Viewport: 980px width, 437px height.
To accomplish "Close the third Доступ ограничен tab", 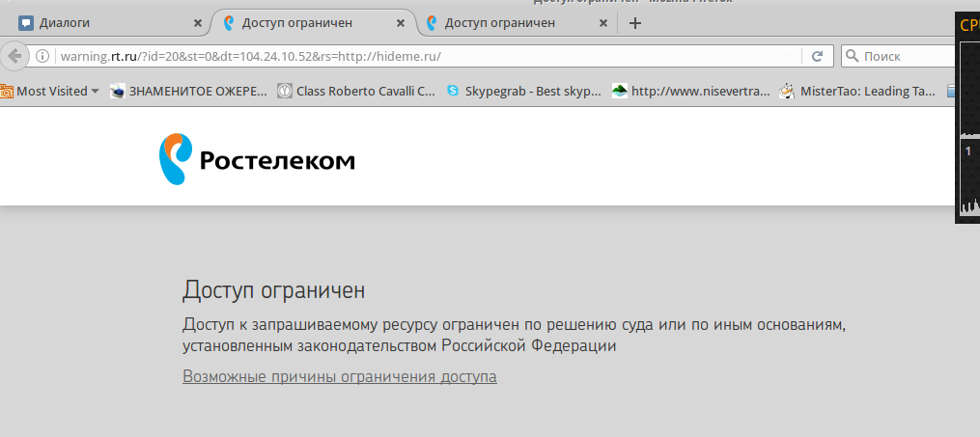I will click(603, 23).
